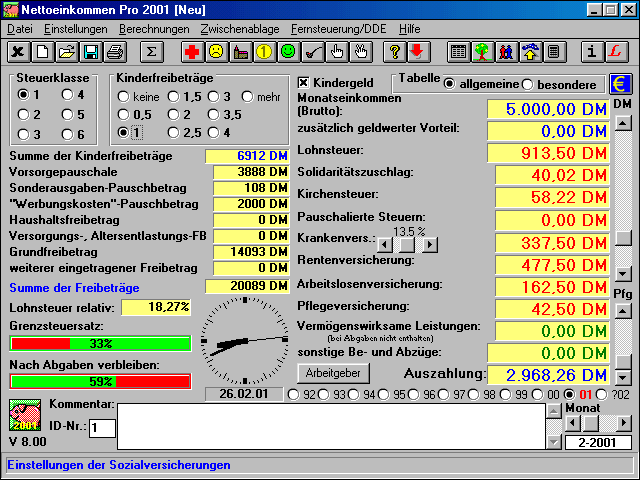Viewport: 640px width, 480px height.
Task: Click up arrow of DM scrollbar
Action: click(x=622, y=123)
